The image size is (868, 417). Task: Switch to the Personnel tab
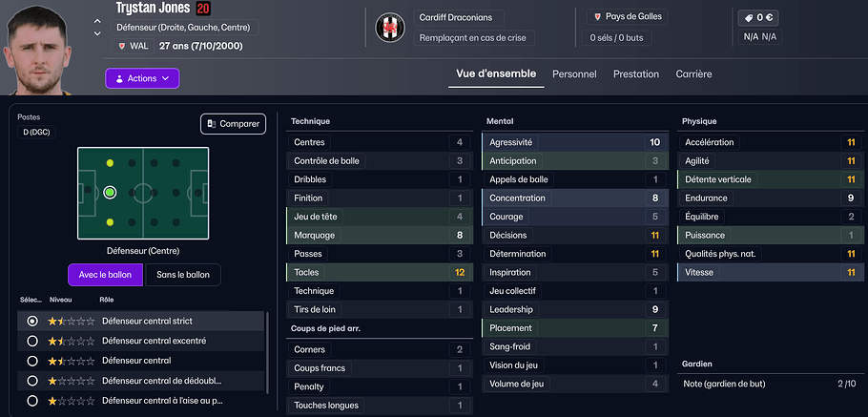tap(574, 74)
